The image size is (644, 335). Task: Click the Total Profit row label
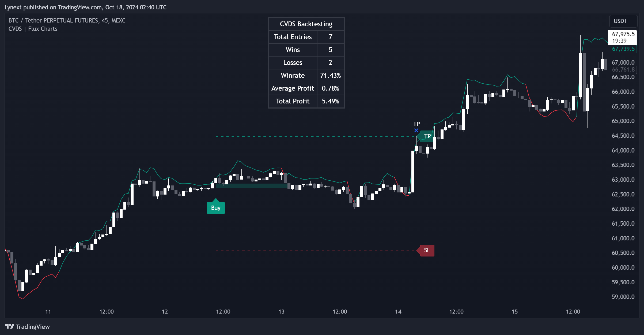coord(293,101)
